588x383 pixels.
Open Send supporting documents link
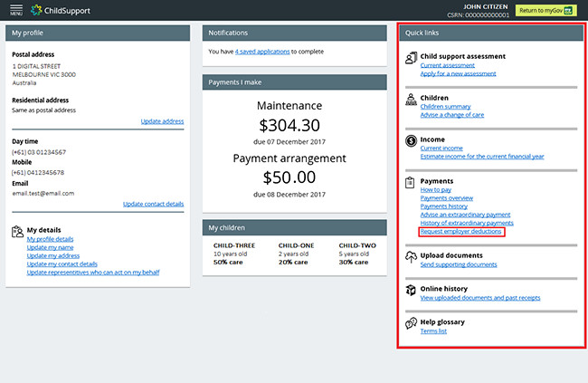click(x=459, y=264)
